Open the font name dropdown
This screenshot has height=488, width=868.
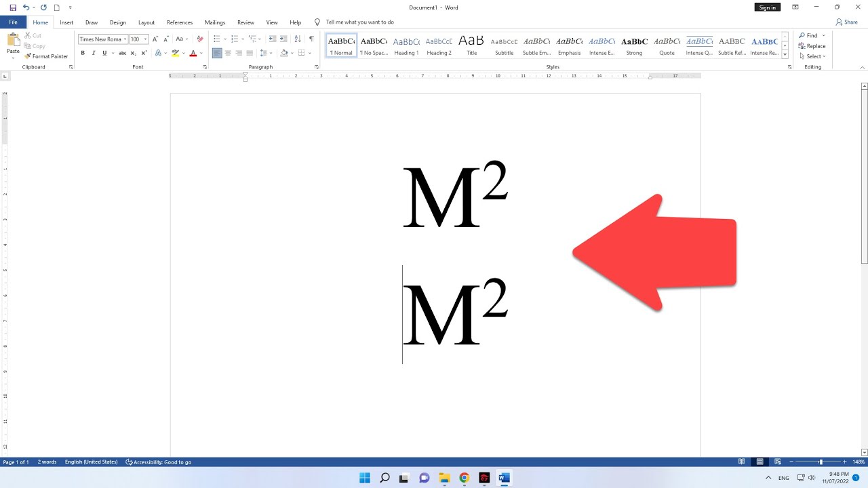point(125,39)
